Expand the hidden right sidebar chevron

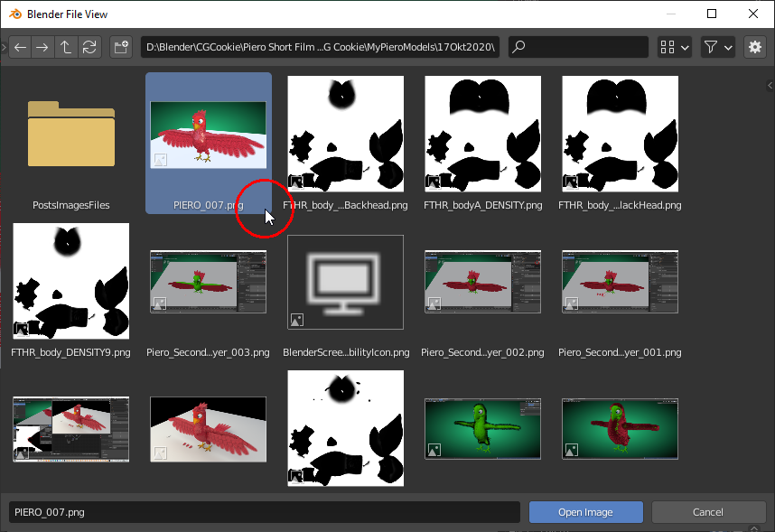tap(769, 84)
